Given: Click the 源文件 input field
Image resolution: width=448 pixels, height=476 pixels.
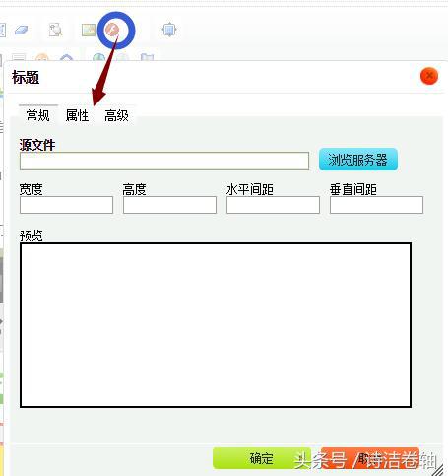Looking at the screenshot, I should (164, 161).
